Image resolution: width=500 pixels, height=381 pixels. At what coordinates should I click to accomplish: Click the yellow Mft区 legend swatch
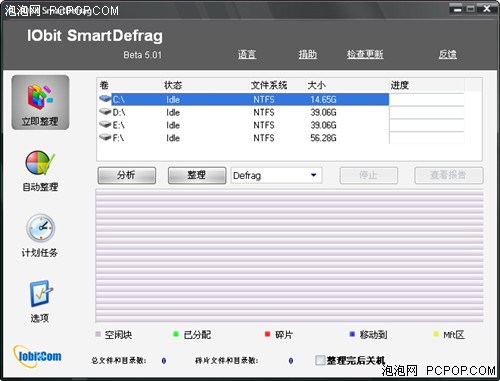tap(436, 334)
